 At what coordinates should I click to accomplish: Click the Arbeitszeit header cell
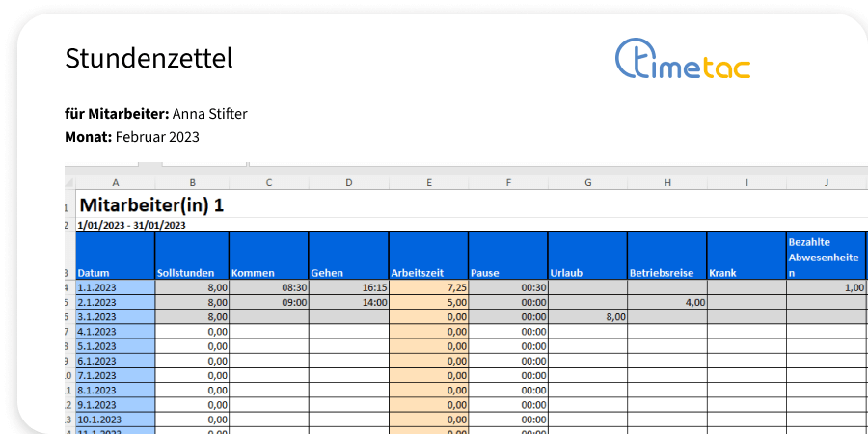point(428,257)
